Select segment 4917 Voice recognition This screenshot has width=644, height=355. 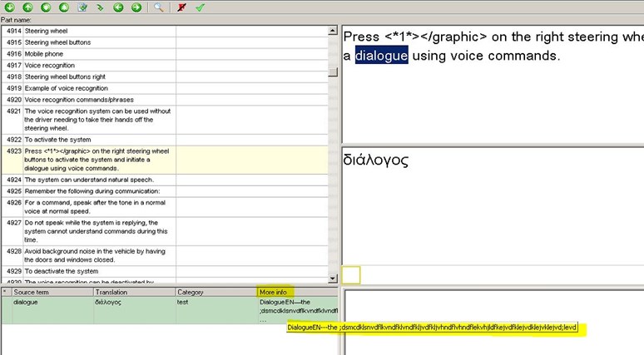(x=164, y=65)
